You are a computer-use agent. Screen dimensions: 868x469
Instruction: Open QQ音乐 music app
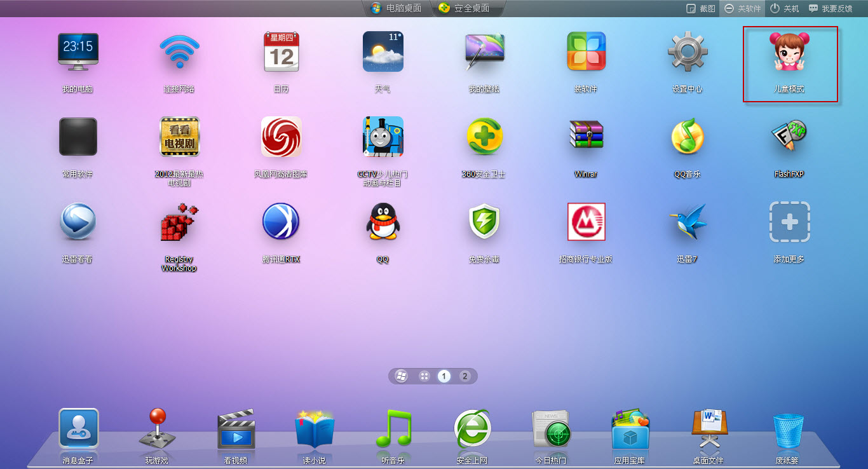[x=688, y=137]
